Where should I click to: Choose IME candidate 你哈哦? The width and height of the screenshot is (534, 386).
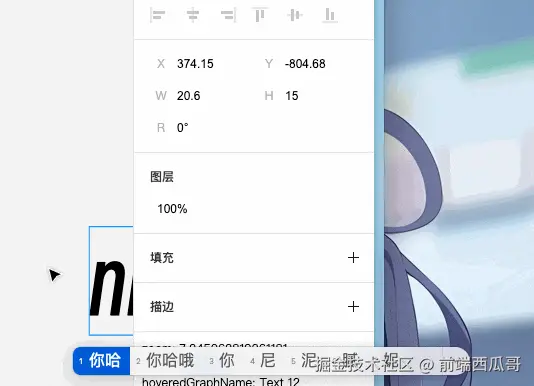tap(166, 361)
